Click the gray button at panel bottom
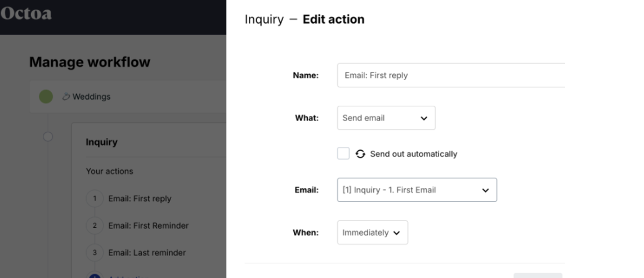Viewport: 644px width, 278px height. coord(538,275)
